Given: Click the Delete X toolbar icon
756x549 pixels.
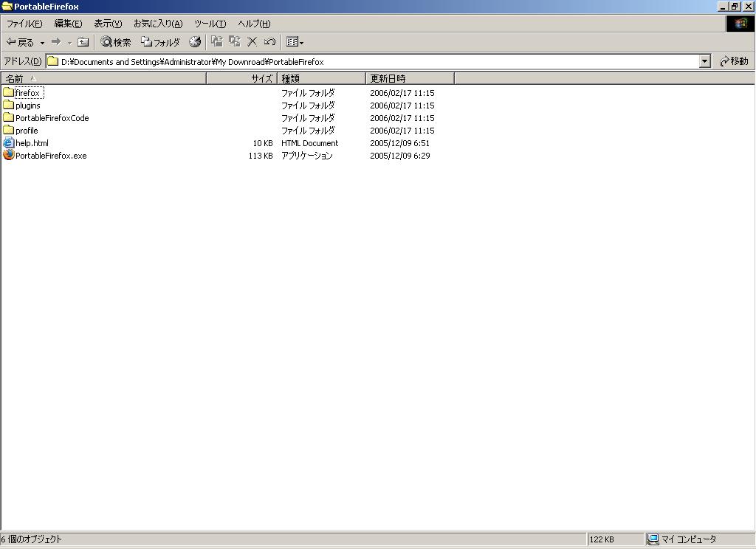Looking at the screenshot, I should 252,42.
